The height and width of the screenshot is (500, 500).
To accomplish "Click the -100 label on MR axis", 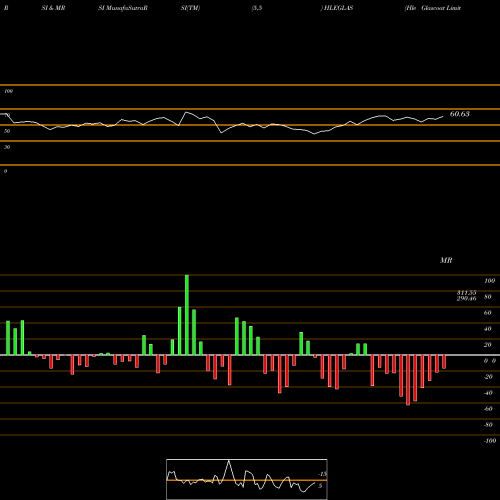I will point(490,441).
